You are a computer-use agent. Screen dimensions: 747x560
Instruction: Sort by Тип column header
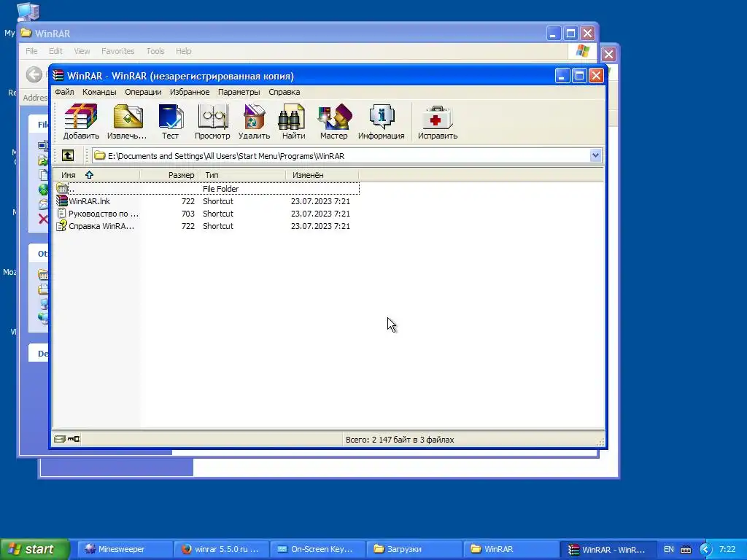click(242, 175)
